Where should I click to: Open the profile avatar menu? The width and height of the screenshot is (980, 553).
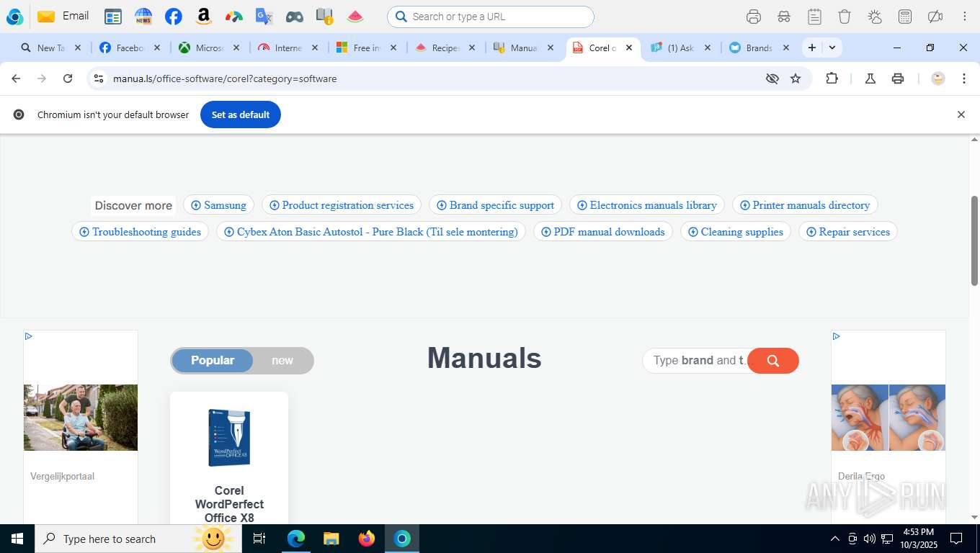(x=938, y=78)
